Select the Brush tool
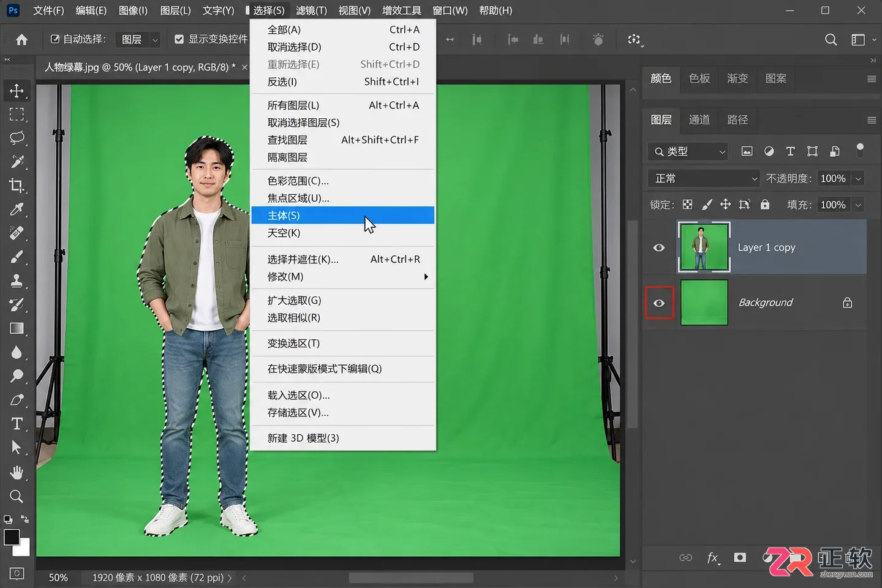This screenshot has height=588, width=882. coord(17,257)
